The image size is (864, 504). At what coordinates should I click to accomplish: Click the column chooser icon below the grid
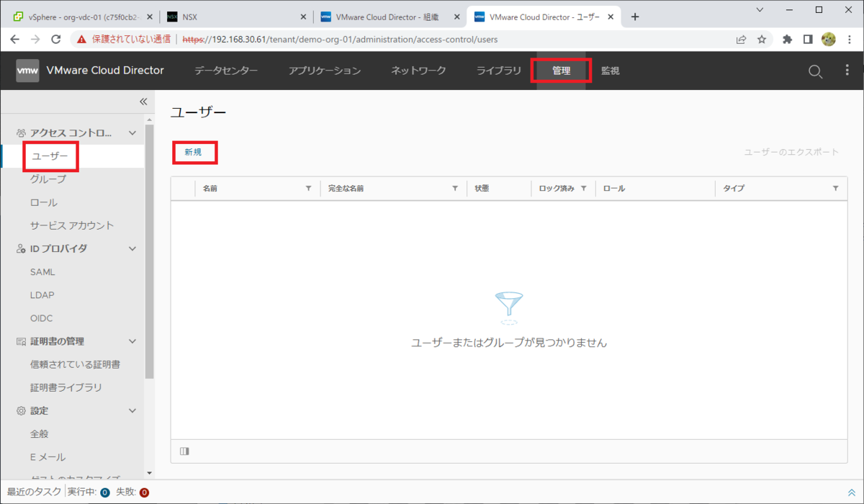(x=184, y=451)
